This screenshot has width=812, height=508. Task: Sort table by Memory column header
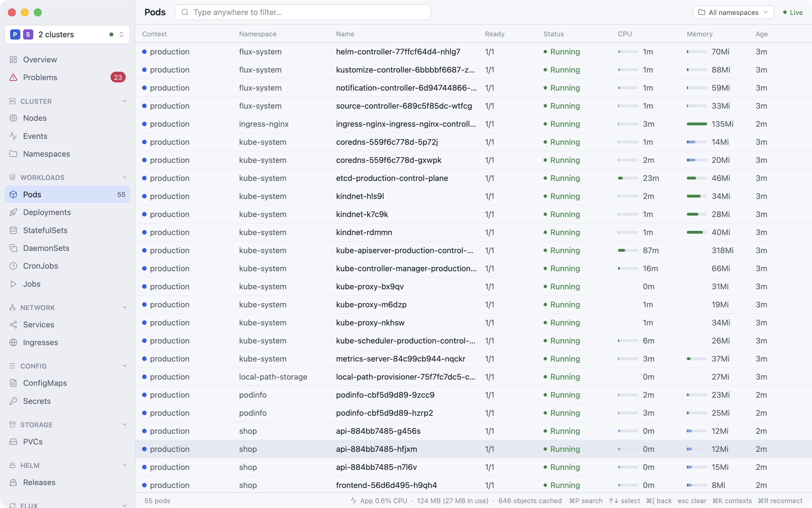point(700,34)
